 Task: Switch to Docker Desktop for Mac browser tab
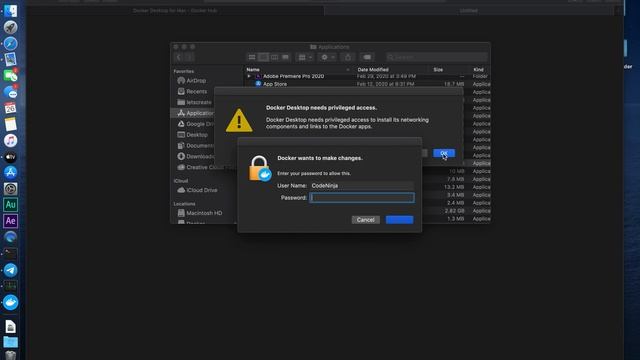[175, 11]
